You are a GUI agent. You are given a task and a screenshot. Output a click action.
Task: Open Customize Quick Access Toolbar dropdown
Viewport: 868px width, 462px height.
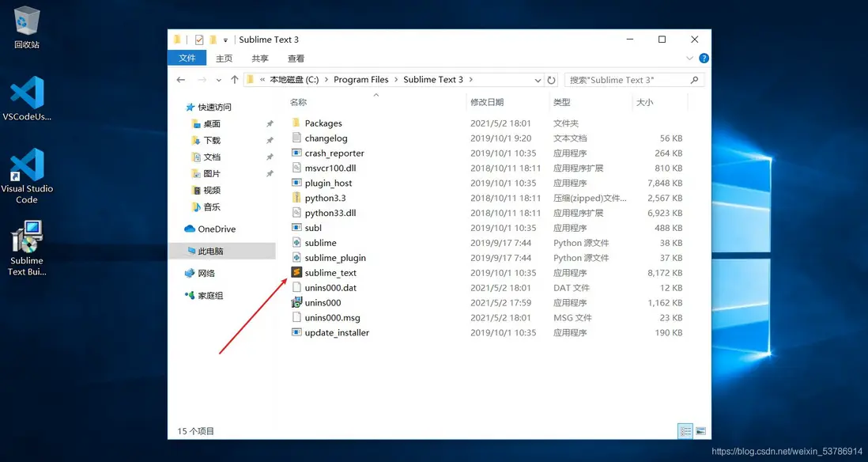[225, 40]
